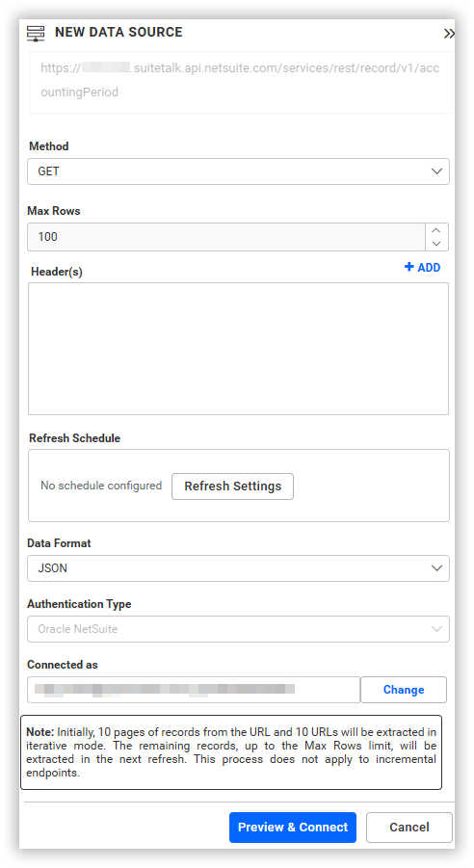Viewport: 474px width, 868px height.
Task: Click the Refresh Settings button
Action: tap(232, 487)
